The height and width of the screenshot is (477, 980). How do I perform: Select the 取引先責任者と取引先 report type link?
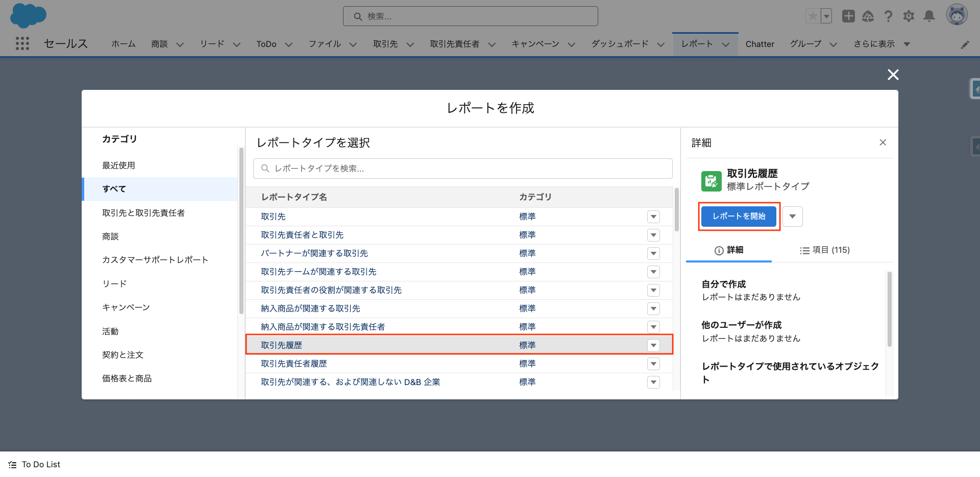pyautogui.click(x=301, y=235)
